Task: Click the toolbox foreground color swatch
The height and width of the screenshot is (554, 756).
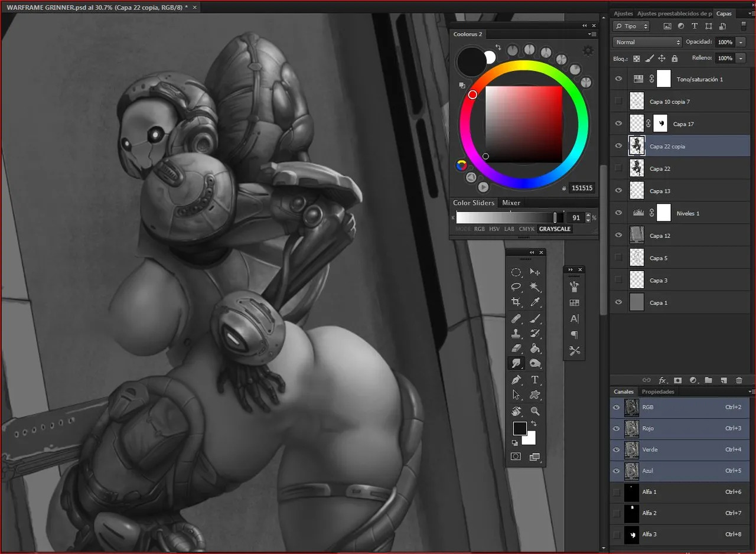Action: [520, 428]
